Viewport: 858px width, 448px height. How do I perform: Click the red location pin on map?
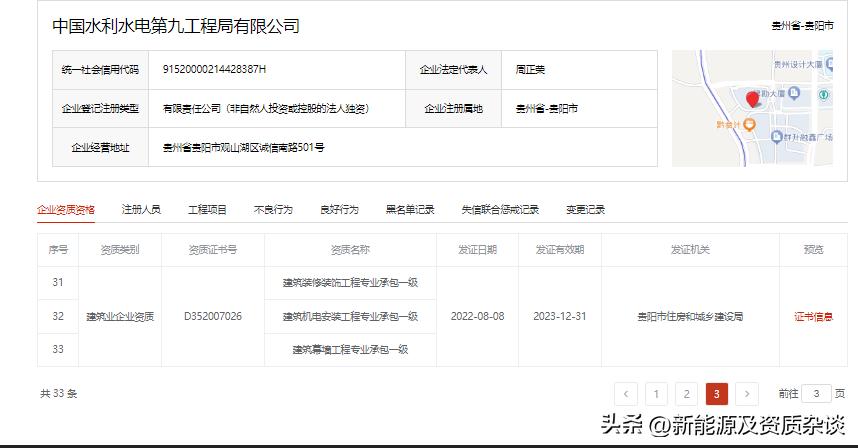click(x=753, y=99)
